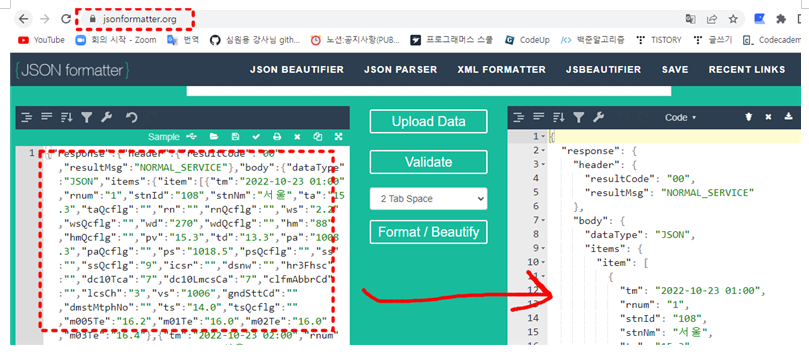809x364 pixels.
Task: Click SAVE in the navigation bar
Action: pos(675,70)
